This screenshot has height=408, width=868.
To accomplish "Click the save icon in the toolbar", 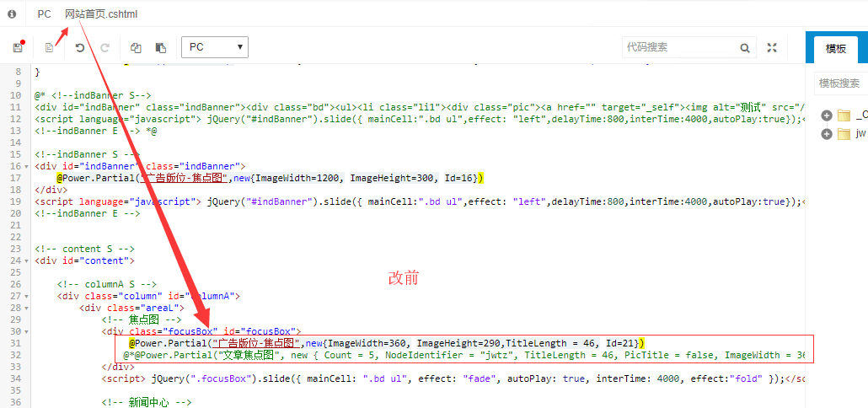I will click(x=18, y=48).
